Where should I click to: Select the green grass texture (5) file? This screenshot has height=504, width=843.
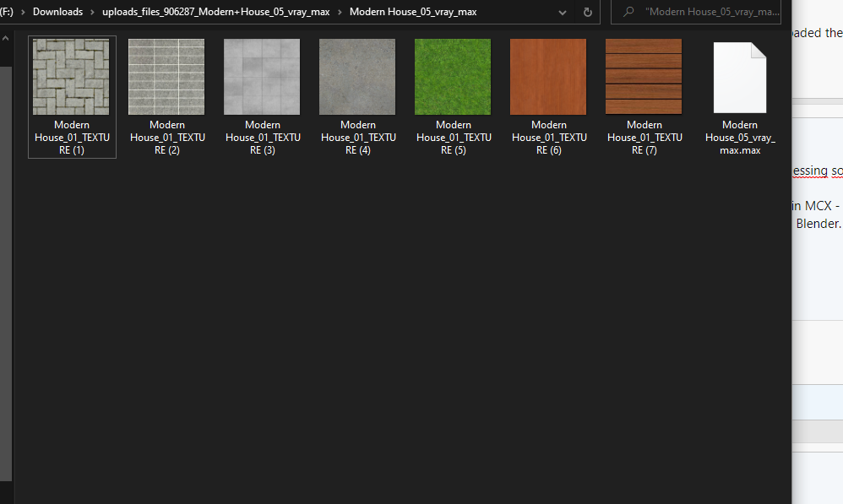pos(453,77)
